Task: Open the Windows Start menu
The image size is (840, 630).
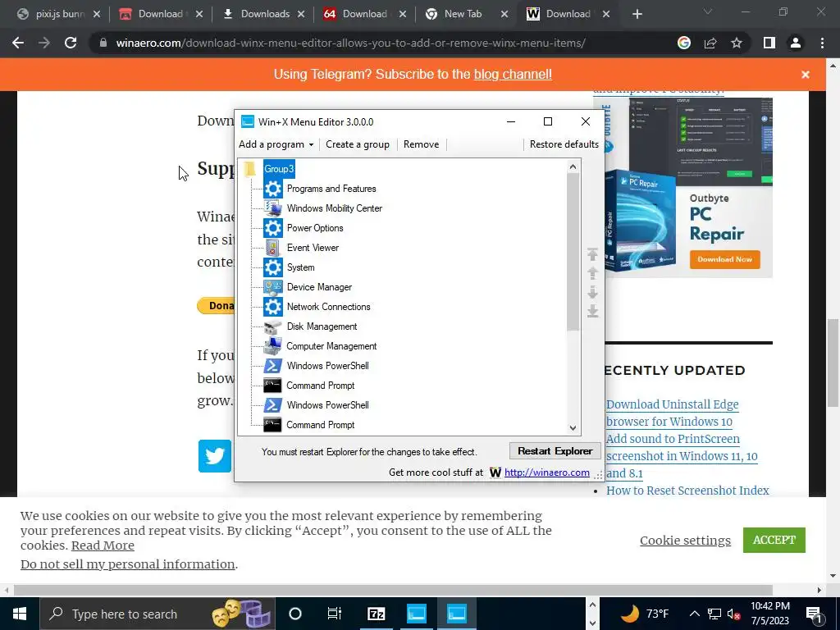Action: tap(20, 614)
